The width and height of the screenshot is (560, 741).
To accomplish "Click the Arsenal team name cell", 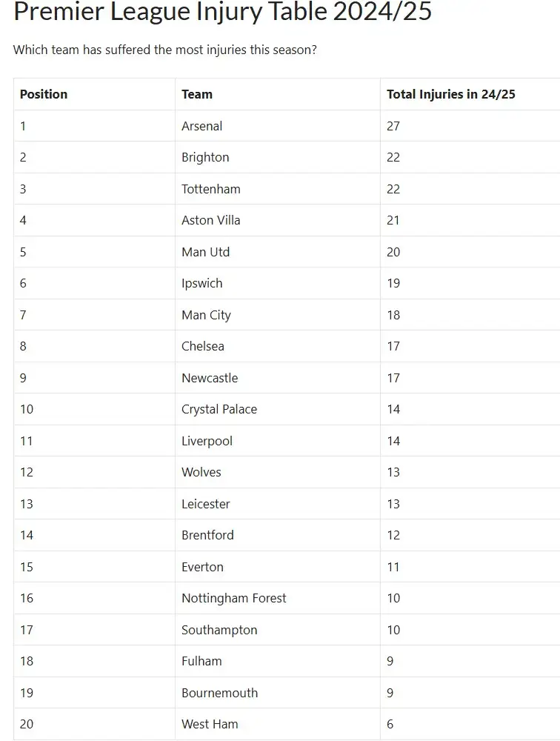I will click(x=202, y=126).
